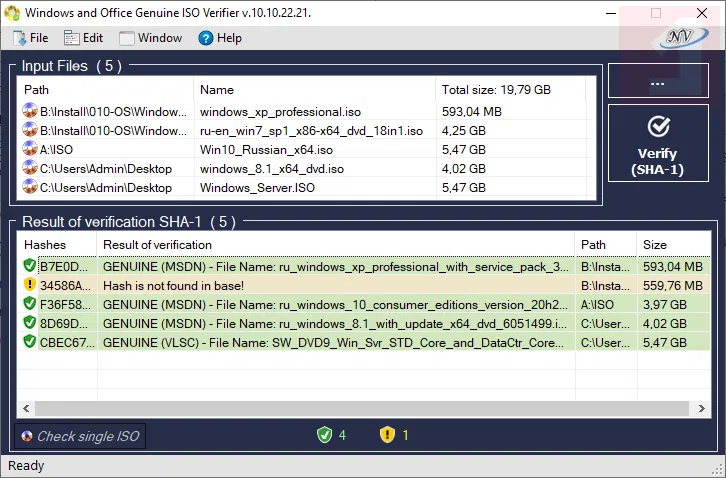Select windows_8.1_x64_dvd.iso file name
Image resolution: width=726 pixels, height=478 pixels.
pyautogui.click(x=272, y=169)
